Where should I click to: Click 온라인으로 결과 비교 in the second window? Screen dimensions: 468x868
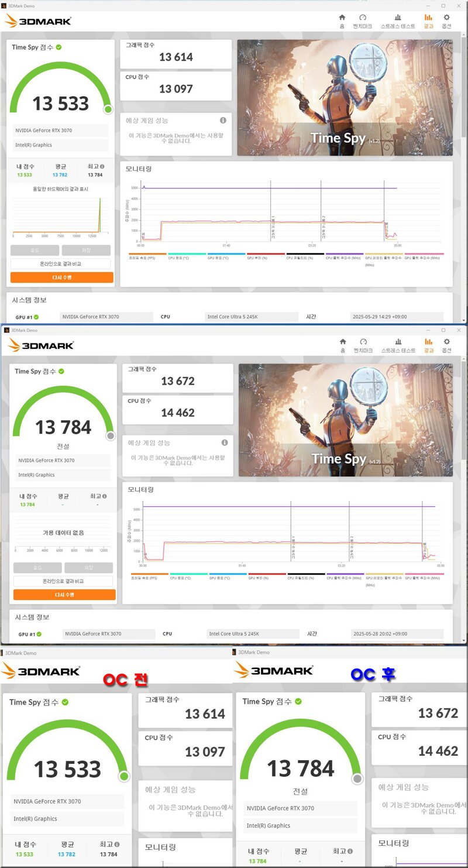[63, 581]
